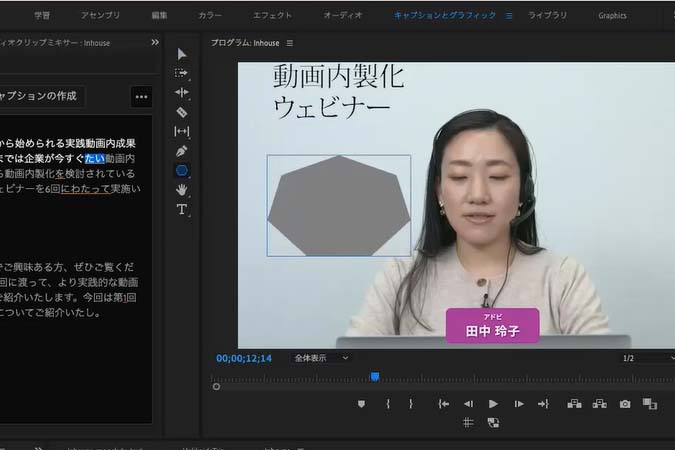Click highlighted word たい in transcript
Image resolution: width=675 pixels, height=450 pixels.
pos(95,159)
